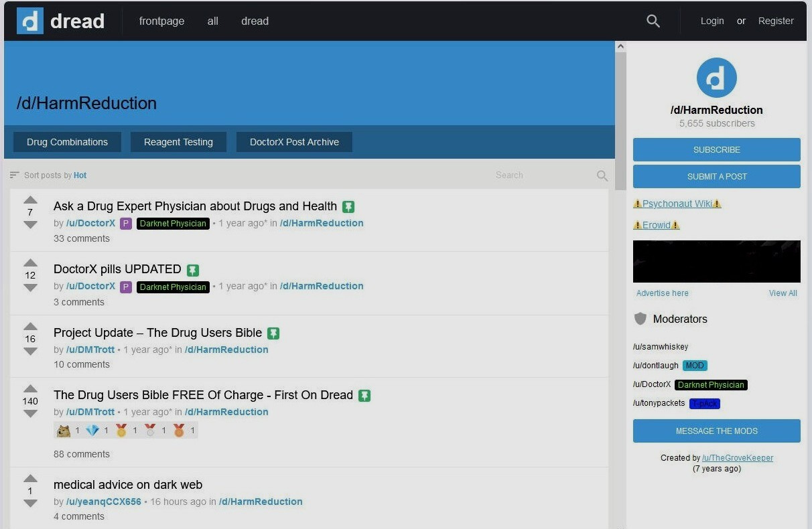This screenshot has height=529, width=812.
Task: Click the silver medal award icon
Action: pyautogui.click(x=150, y=431)
